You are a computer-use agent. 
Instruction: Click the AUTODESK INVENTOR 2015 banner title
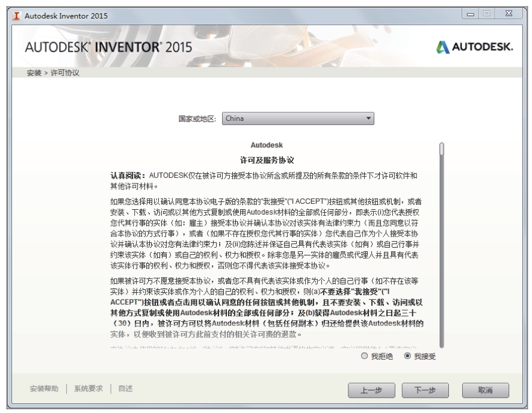pyautogui.click(x=108, y=47)
